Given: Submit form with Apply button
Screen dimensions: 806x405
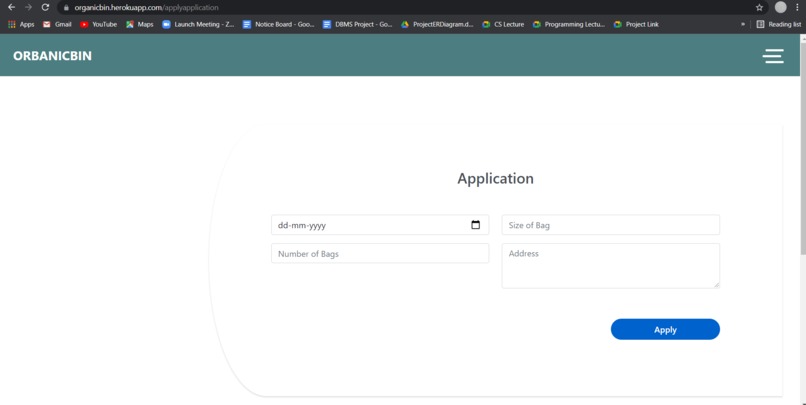Looking at the screenshot, I should click(x=665, y=329).
